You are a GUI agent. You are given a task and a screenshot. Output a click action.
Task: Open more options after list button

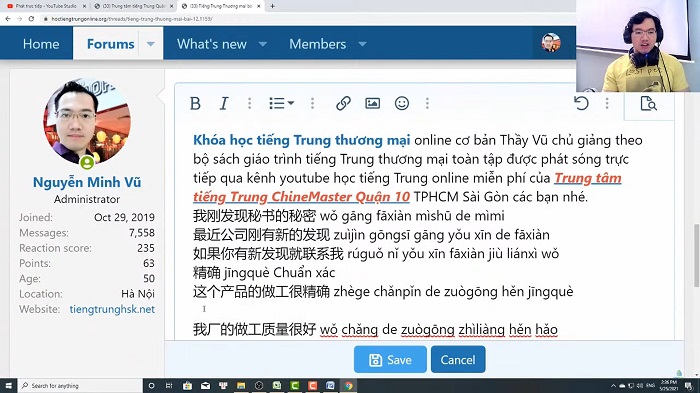312,104
